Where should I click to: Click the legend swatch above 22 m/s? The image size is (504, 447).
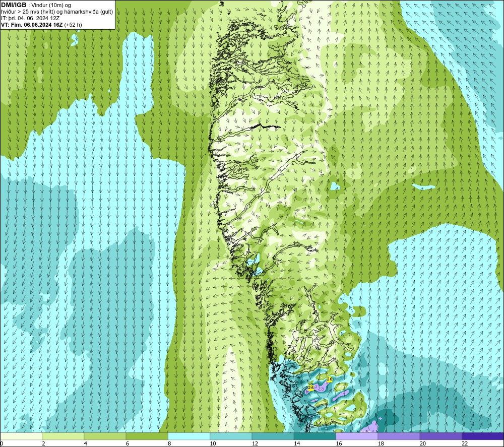click(x=483, y=436)
